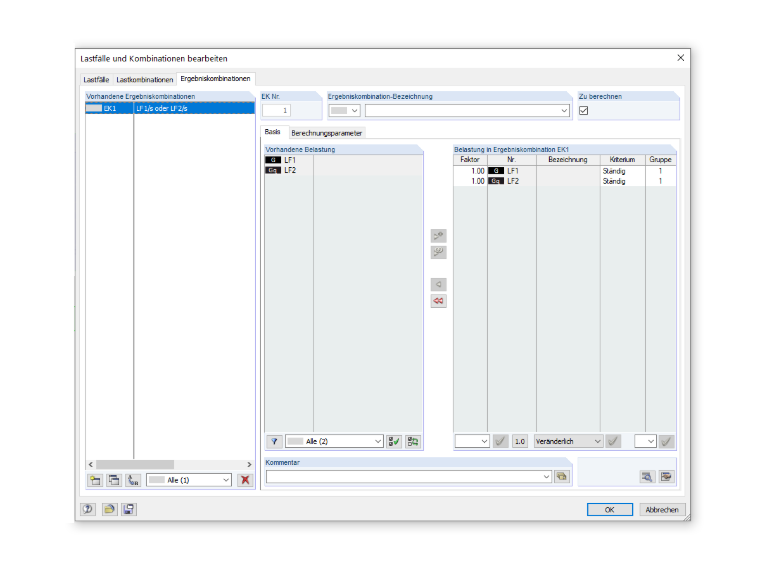
Task: Select the Ergebniskombinationen tab
Action: coord(216,79)
